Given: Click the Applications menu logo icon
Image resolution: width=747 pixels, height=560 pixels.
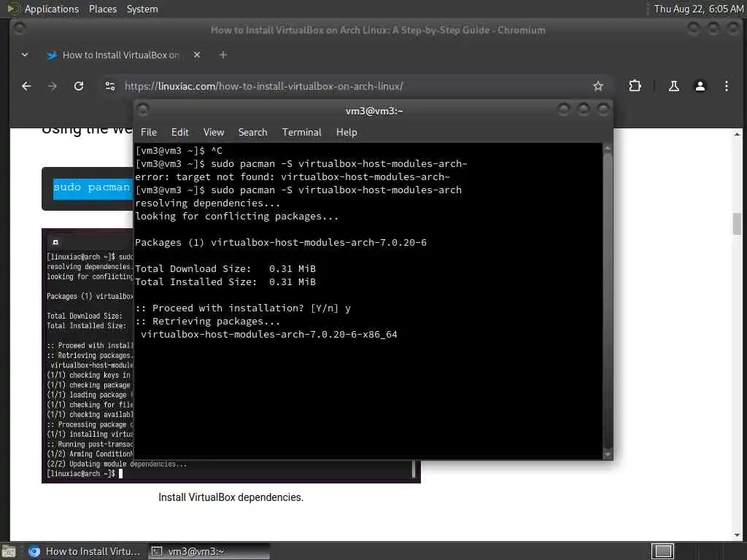Looking at the screenshot, I should (x=13, y=9).
